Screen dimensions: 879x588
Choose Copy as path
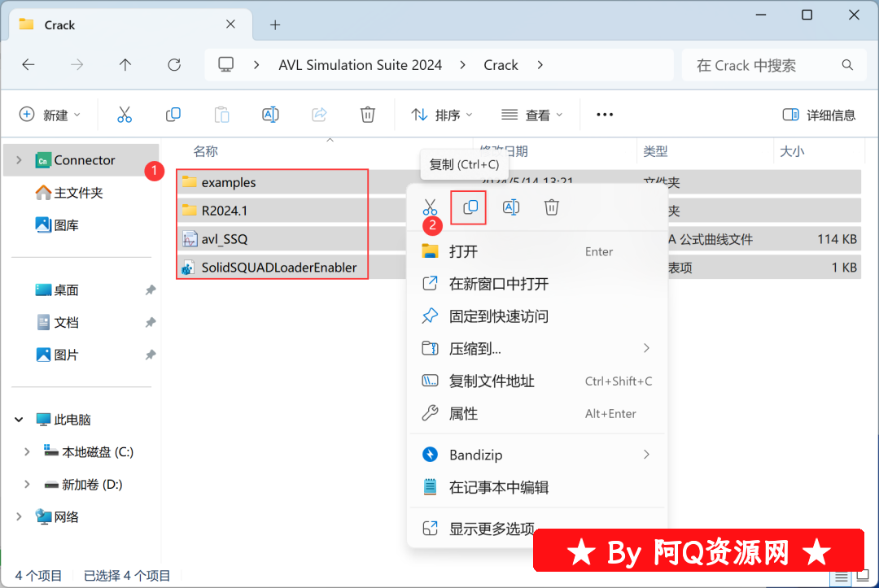[537, 381]
